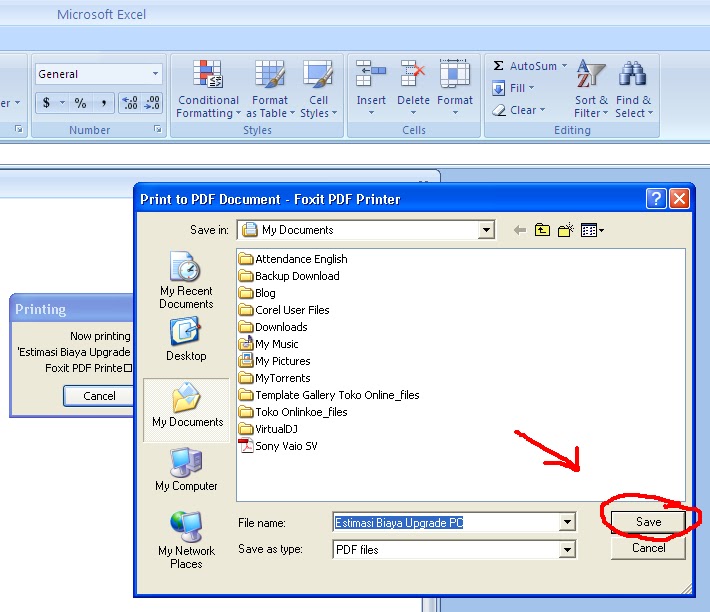Open Conditional Formatting in Excel ribbon
Viewport: 710px width, 612px height.
(x=208, y=89)
